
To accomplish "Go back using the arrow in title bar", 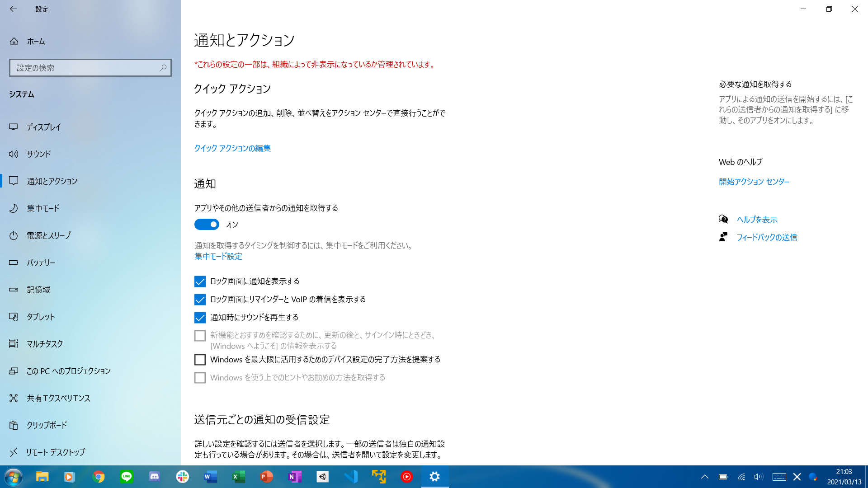I will tap(13, 9).
